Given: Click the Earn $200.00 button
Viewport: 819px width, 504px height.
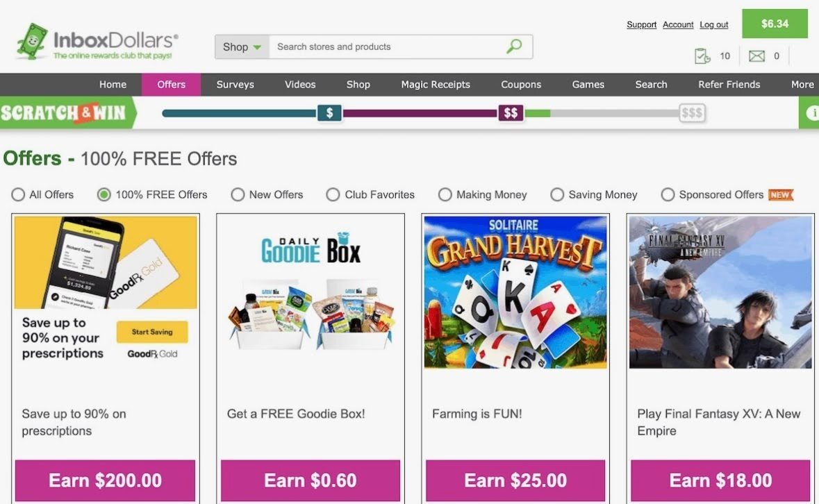Looking at the screenshot, I should pyautogui.click(x=105, y=480).
